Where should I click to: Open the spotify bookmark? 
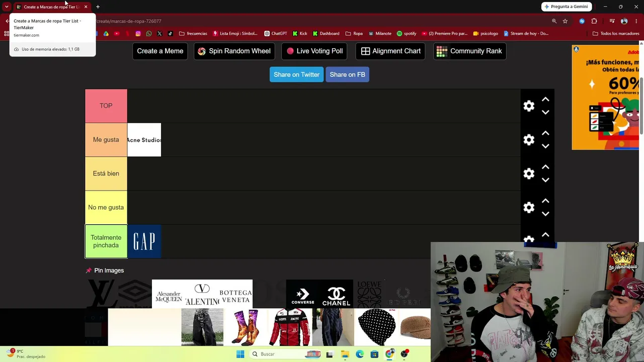tap(407, 34)
